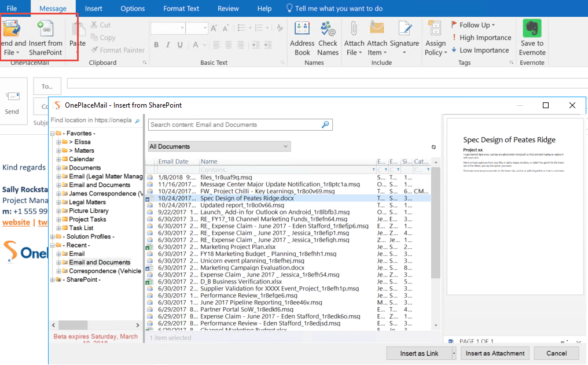This screenshot has height=365, width=588.
Task: Select Task List in the tree
Action: click(x=81, y=228)
